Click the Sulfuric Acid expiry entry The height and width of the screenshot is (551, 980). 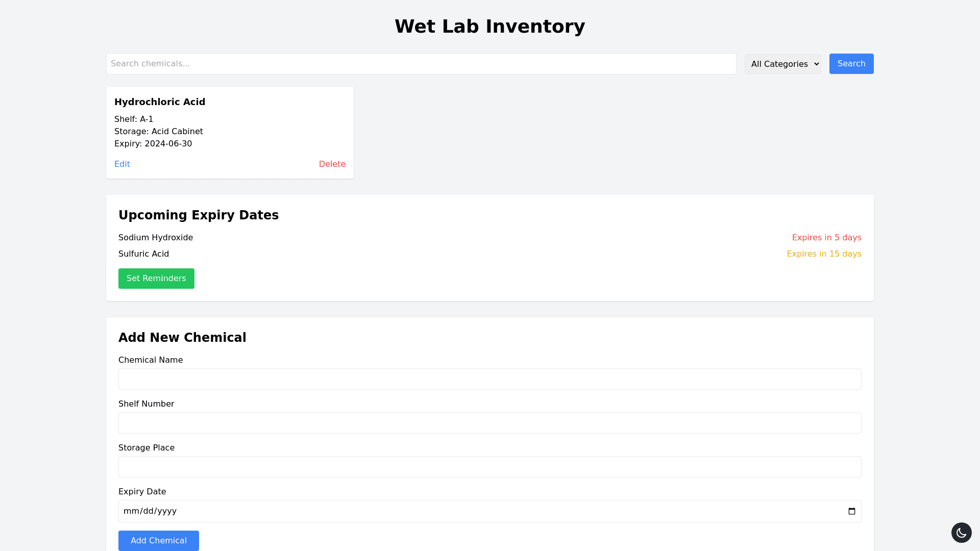coord(143,254)
